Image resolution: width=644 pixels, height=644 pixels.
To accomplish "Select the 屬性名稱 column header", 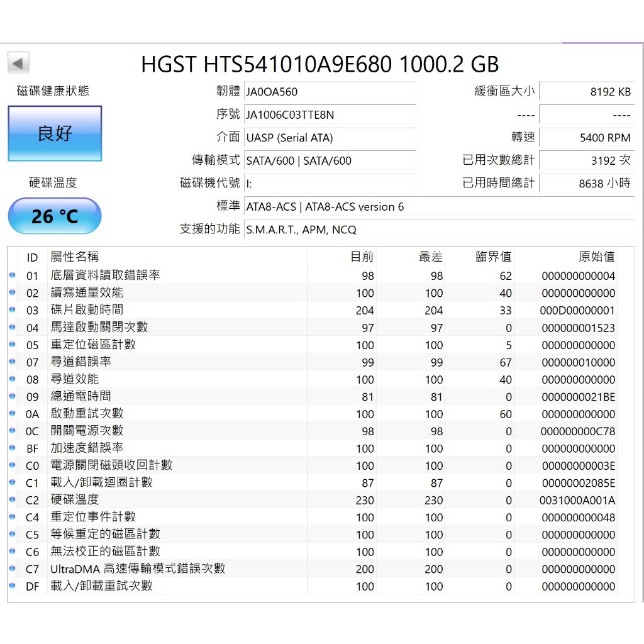I will [x=75, y=257].
